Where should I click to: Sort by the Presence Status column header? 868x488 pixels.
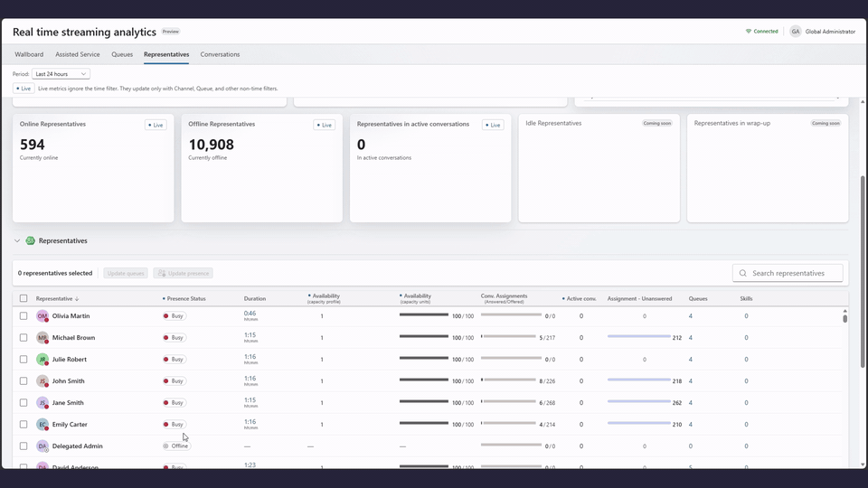point(186,299)
